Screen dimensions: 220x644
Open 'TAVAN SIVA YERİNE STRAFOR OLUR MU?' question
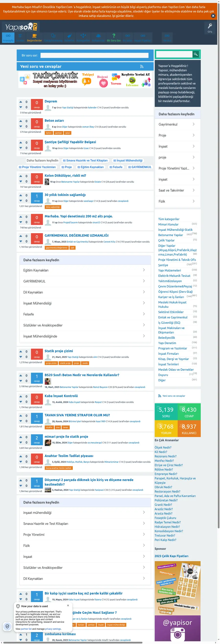[77, 415]
